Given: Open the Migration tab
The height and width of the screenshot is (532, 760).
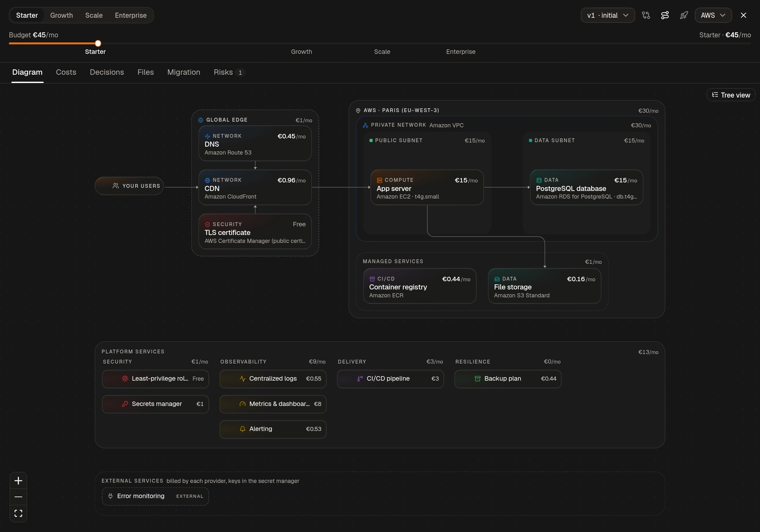Looking at the screenshot, I should point(184,72).
